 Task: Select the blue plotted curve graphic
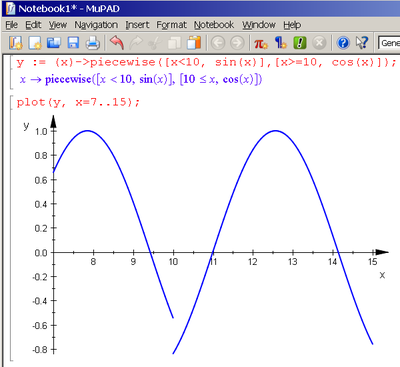click(x=213, y=242)
